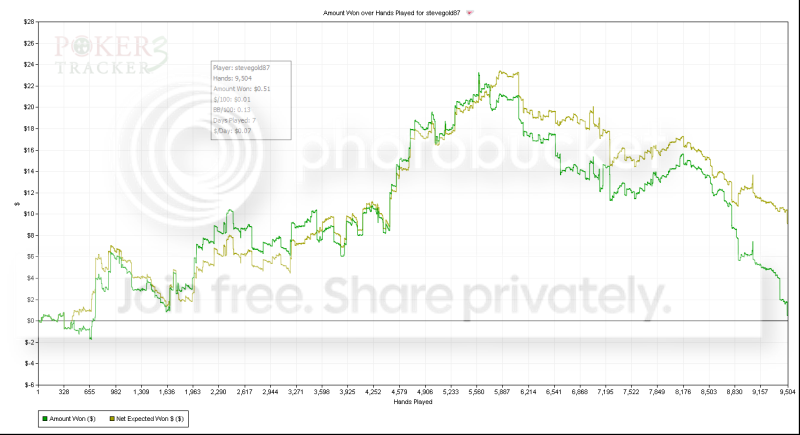
Task: Click 'Amount Won: $0.51' in the stats tooltip
Action: (x=241, y=89)
